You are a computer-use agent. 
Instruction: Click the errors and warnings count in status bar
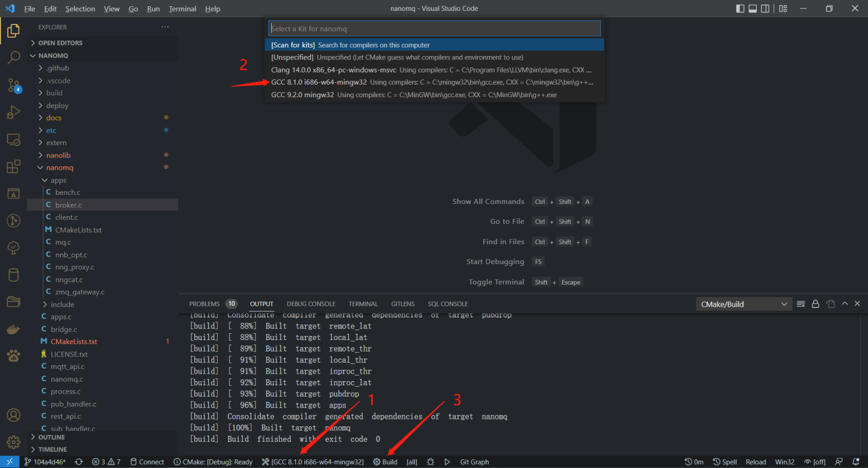coord(106,462)
